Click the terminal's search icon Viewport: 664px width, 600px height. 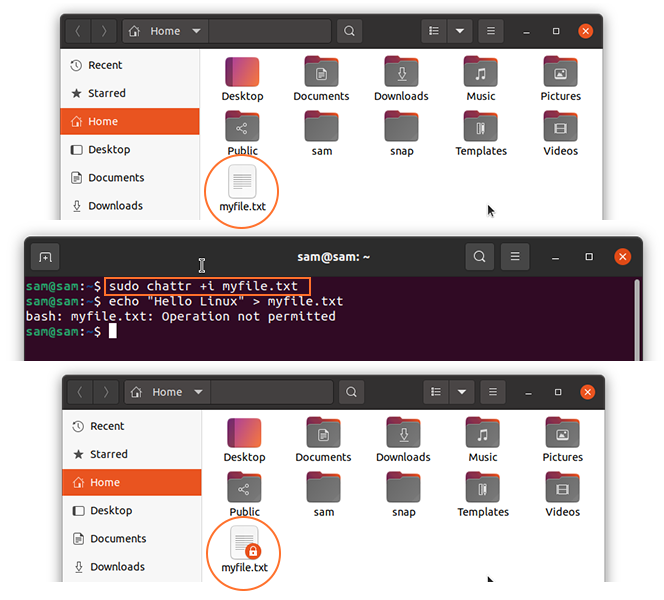[x=480, y=257]
